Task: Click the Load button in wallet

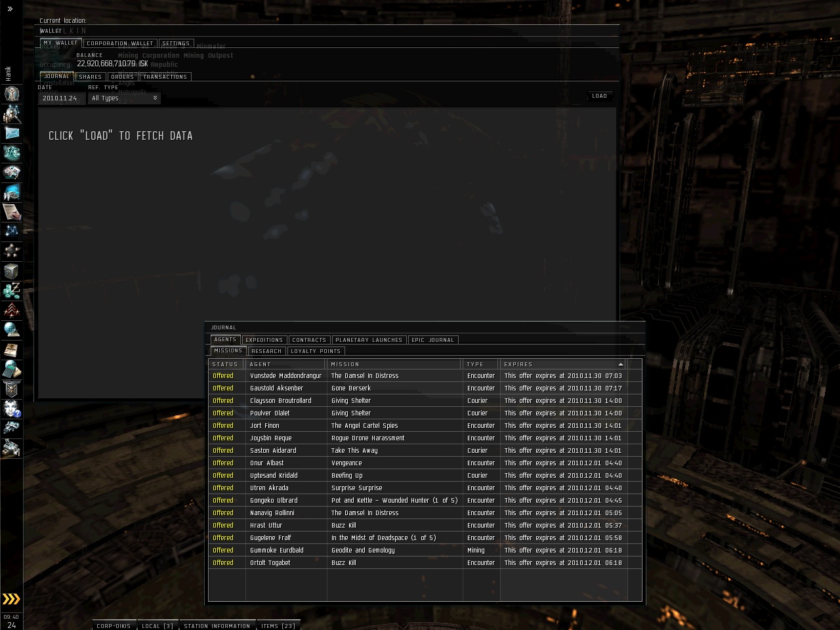Action: point(600,96)
